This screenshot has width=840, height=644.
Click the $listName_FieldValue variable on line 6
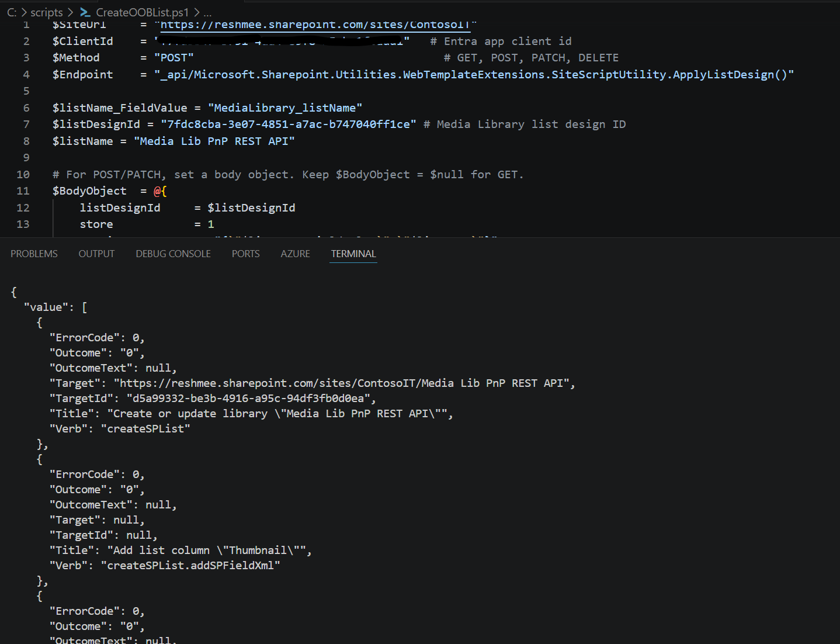pyautogui.click(x=120, y=108)
